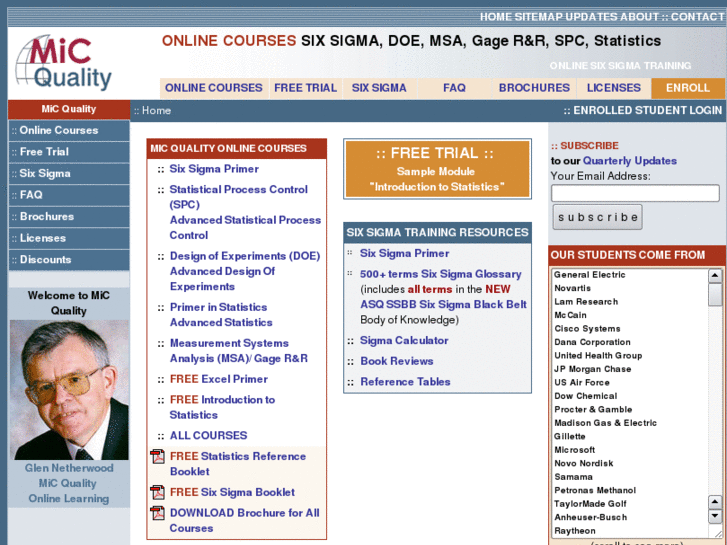This screenshot has width=727, height=545.
Task: Select Six Sigma in the left sidebar
Action: click(x=69, y=174)
